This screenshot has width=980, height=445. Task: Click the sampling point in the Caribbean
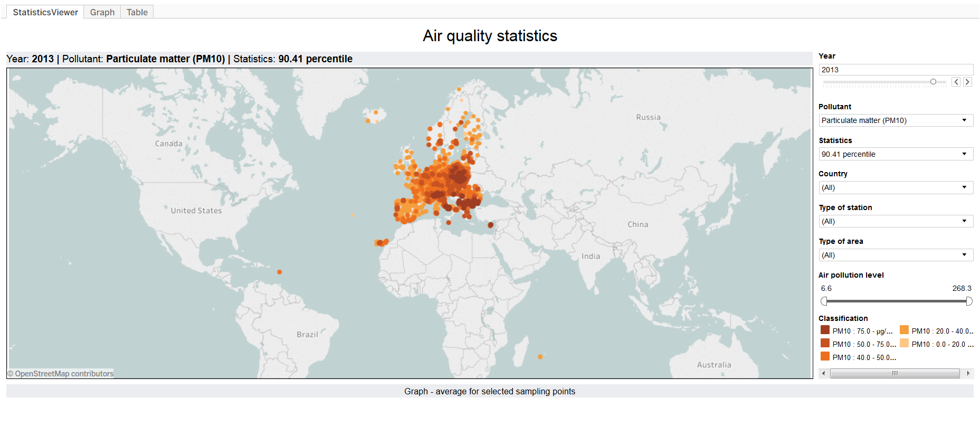click(279, 272)
